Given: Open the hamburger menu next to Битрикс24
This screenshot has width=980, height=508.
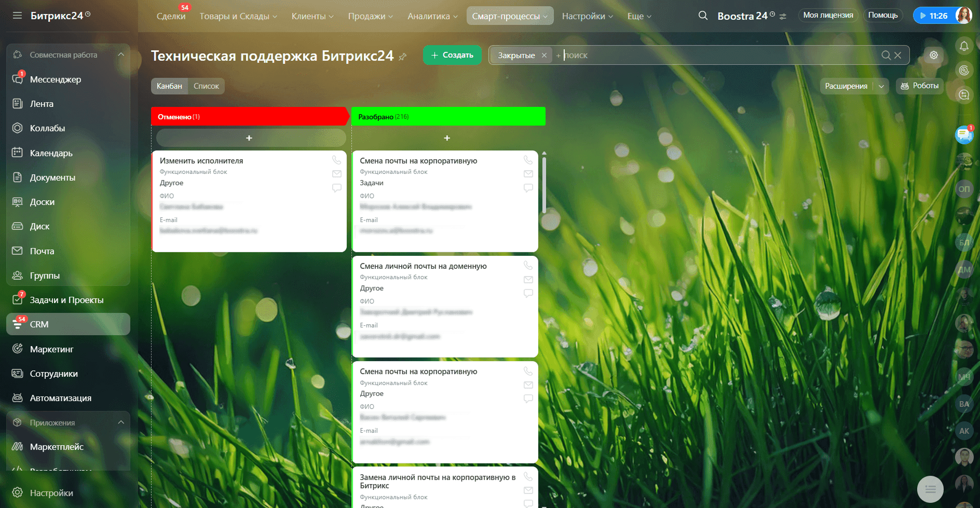Looking at the screenshot, I should 17,16.
